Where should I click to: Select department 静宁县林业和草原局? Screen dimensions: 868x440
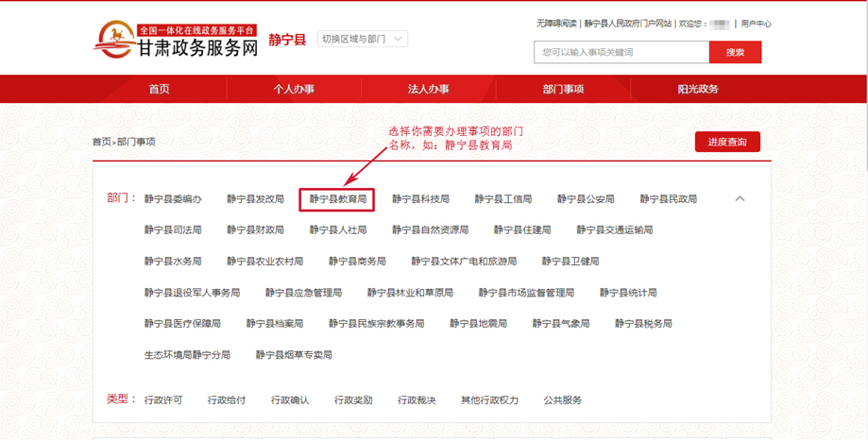(410, 292)
